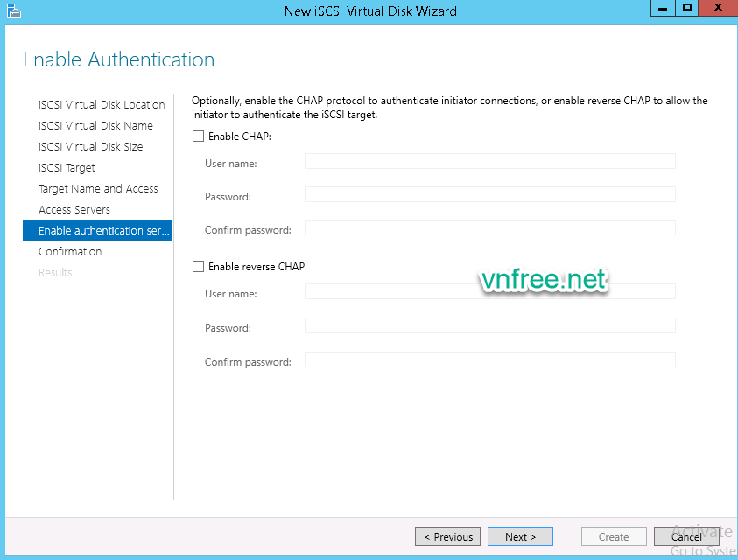
Task: Switch to the iSCSI Target step
Action: coord(67,168)
